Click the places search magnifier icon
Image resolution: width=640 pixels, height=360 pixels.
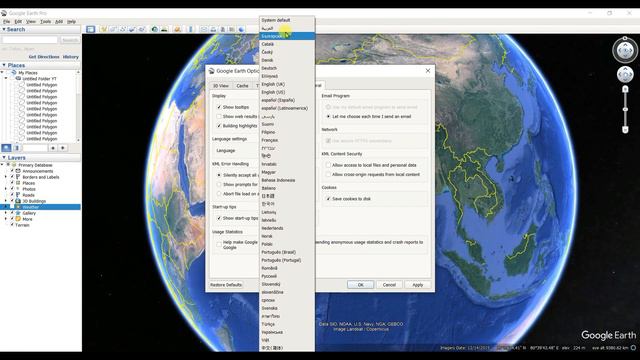coord(6,148)
